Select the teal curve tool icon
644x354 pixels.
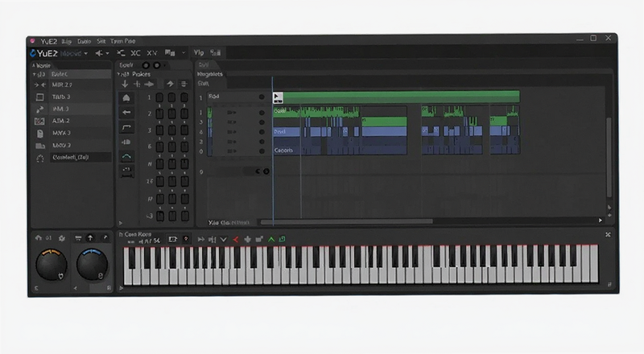coord(126,156)
